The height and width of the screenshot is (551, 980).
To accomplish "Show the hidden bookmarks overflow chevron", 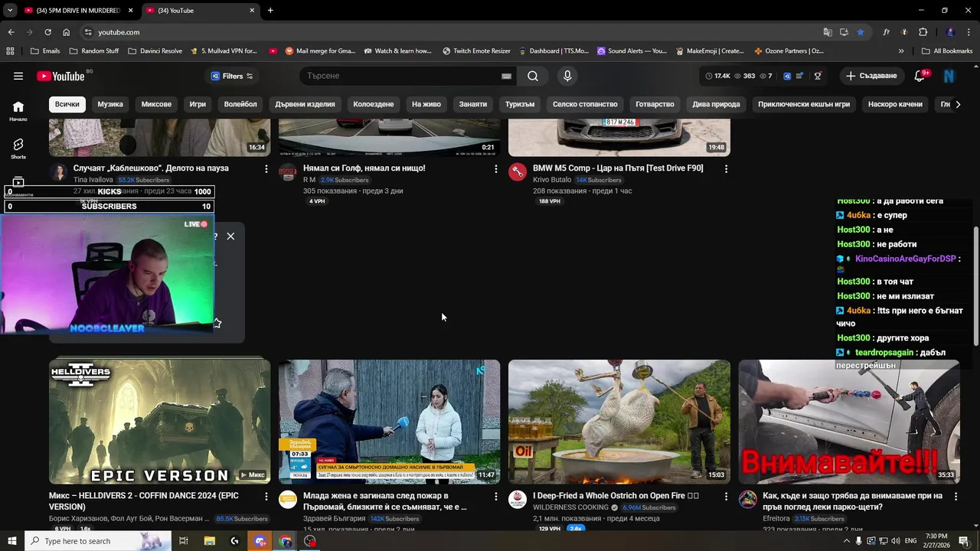I will point(901,51).
